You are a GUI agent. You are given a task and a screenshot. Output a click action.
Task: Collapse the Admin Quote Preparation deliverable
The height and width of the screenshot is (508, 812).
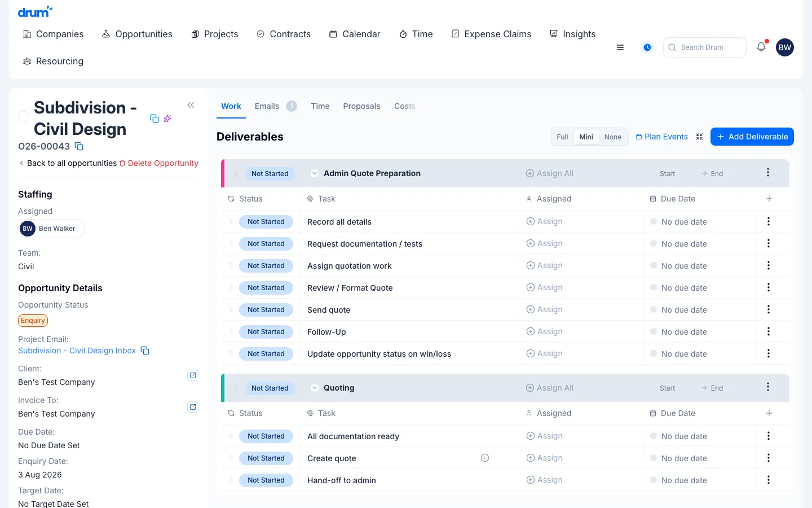[315, 173]
